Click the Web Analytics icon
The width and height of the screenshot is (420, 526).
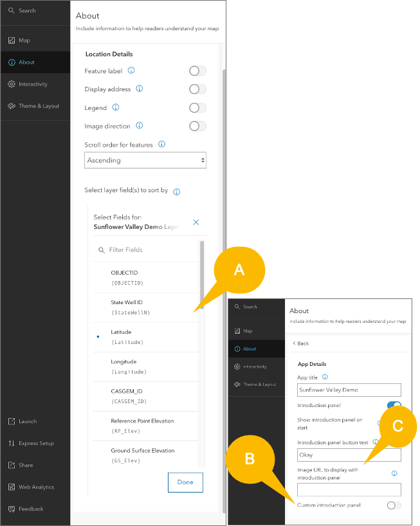pos(12,487)
